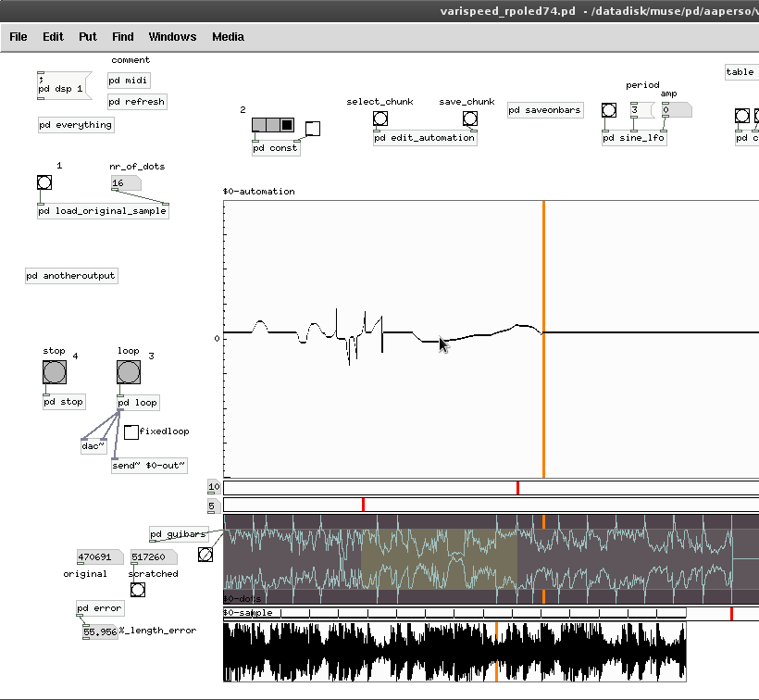Click the pd stop object
Image resolution: width=759 pixels, height=700 pixels.
click(65, 402)
